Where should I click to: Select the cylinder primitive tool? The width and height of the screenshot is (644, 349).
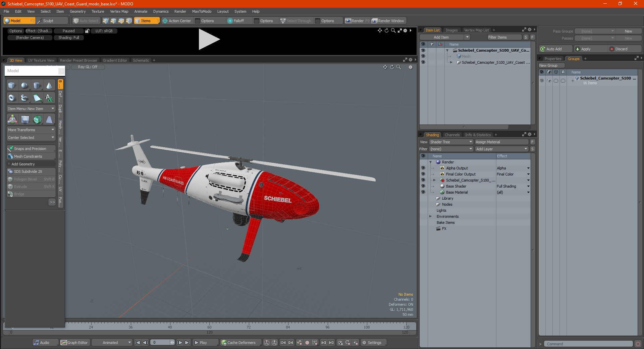point(37,86)
